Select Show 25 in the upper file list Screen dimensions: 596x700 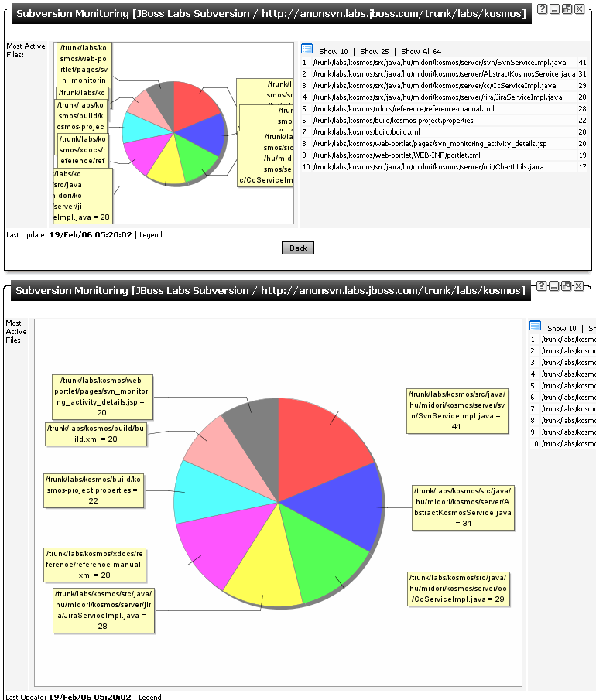pyautogui.click(x=374, y=51)
